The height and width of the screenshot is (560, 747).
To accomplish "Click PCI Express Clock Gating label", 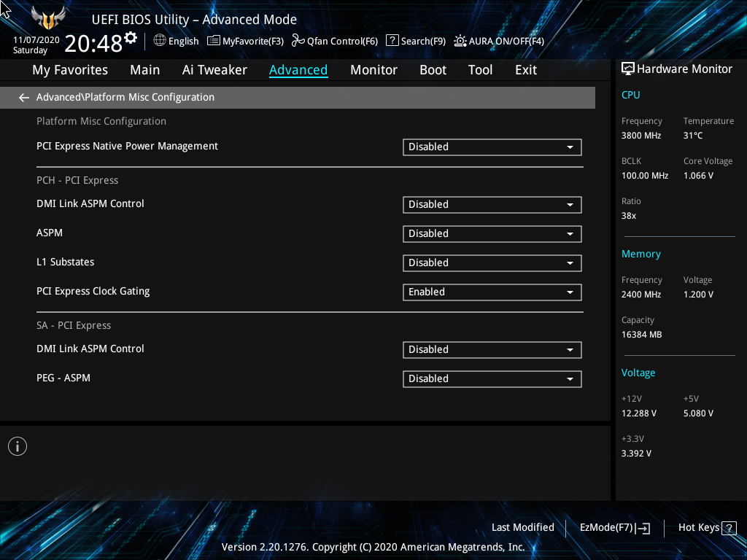I will pyautogui.click(x=93, y=292).
